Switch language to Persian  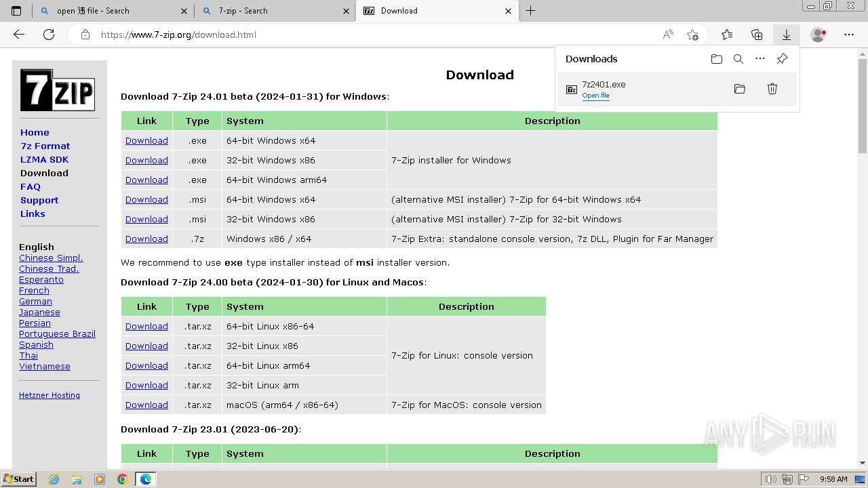point(35,323)
